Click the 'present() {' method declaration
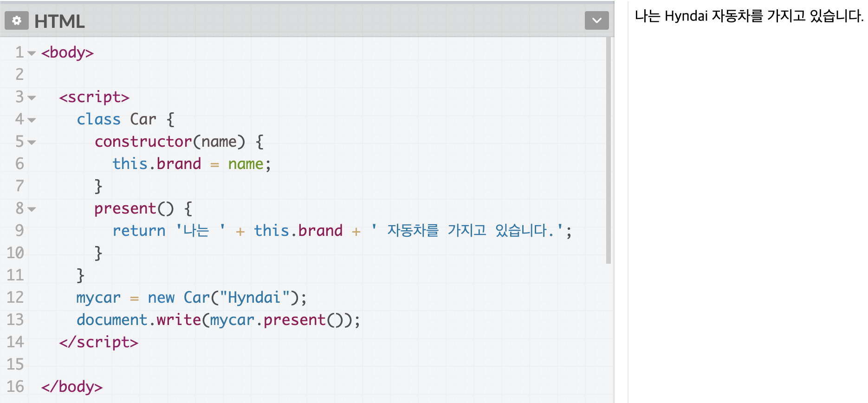The image size is (868, 403). tap(143, 208)
